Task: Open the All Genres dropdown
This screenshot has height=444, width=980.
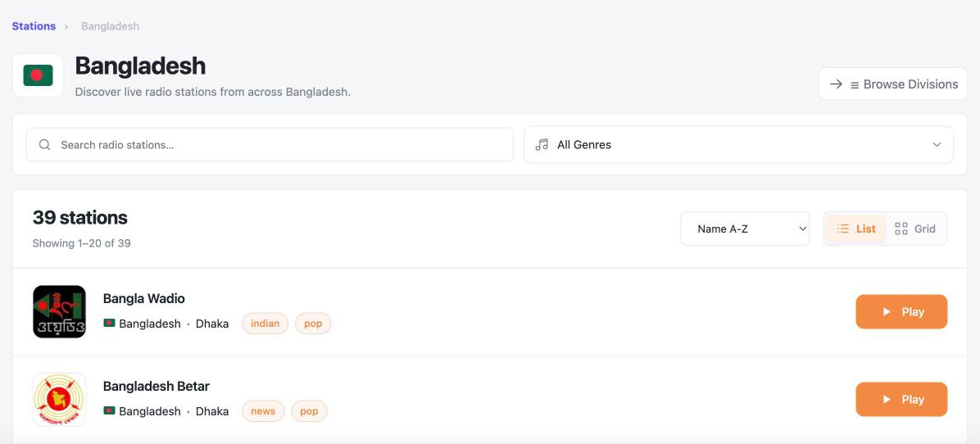Action: (x=739, y=145)
